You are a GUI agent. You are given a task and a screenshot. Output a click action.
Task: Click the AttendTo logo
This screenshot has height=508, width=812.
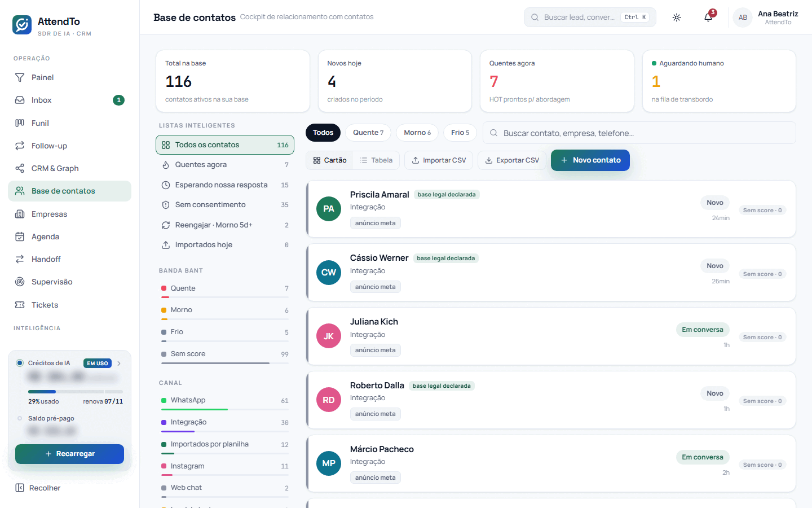pyautogui.click(x=22, y=25)
